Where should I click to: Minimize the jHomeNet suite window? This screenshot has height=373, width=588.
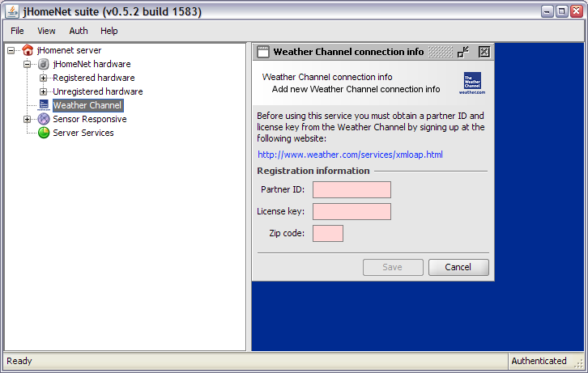(548, 11)
